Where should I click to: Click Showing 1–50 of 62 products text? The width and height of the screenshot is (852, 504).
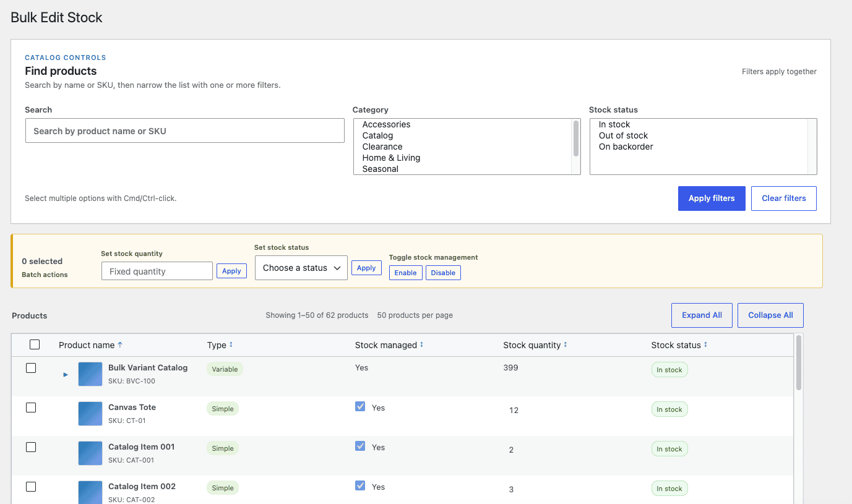point(317,315)
